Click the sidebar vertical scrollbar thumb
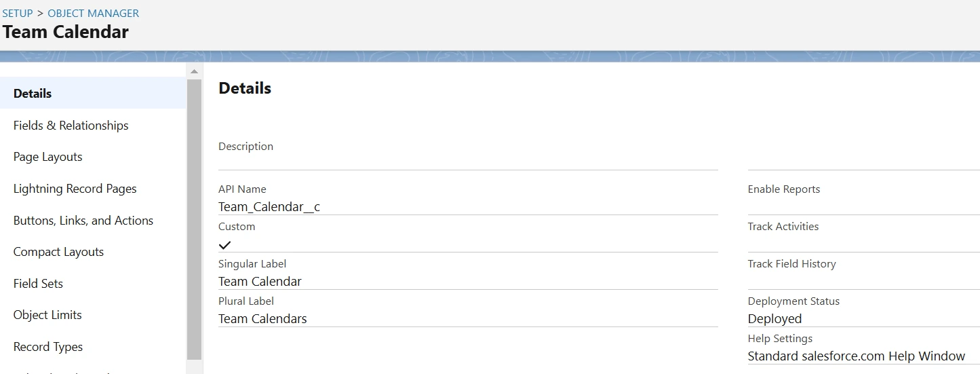The height and width of the screenshot is (374, 980). [194, 219]
